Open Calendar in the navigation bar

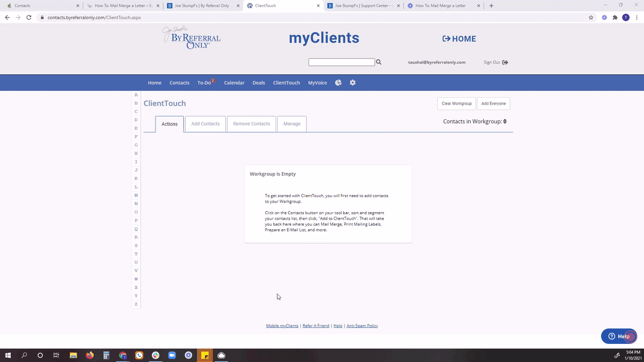(234, 82)
